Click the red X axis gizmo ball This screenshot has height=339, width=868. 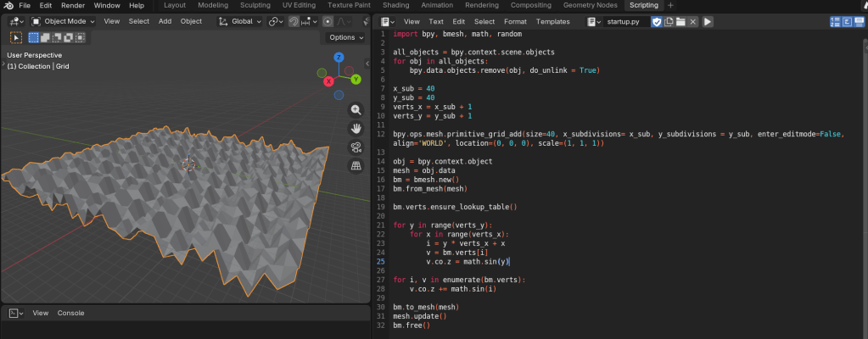pyautogui.click(x=329, y=81)
